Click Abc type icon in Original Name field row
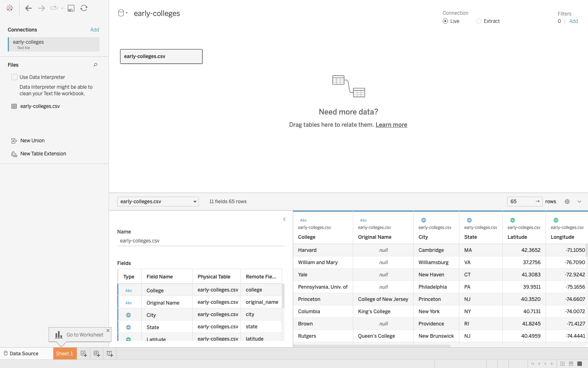Viewport: 588px width, 368px height. [x=129, y=303]
